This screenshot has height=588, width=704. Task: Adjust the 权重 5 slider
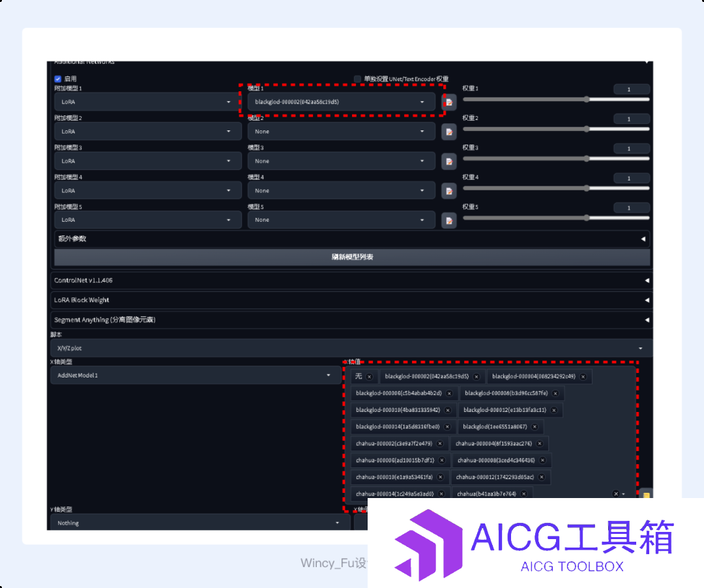556,218
